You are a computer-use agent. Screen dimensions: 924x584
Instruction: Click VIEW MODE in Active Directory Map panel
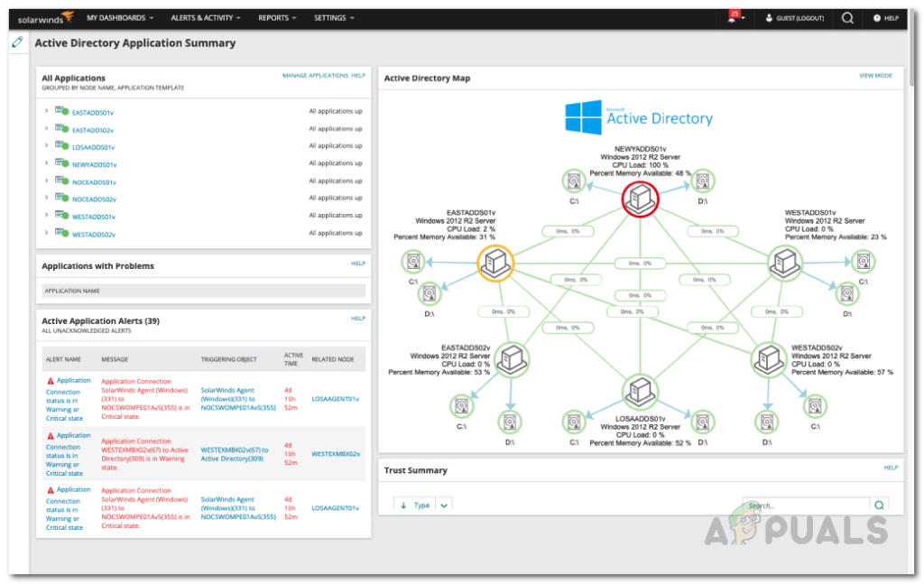click(874, 76)
